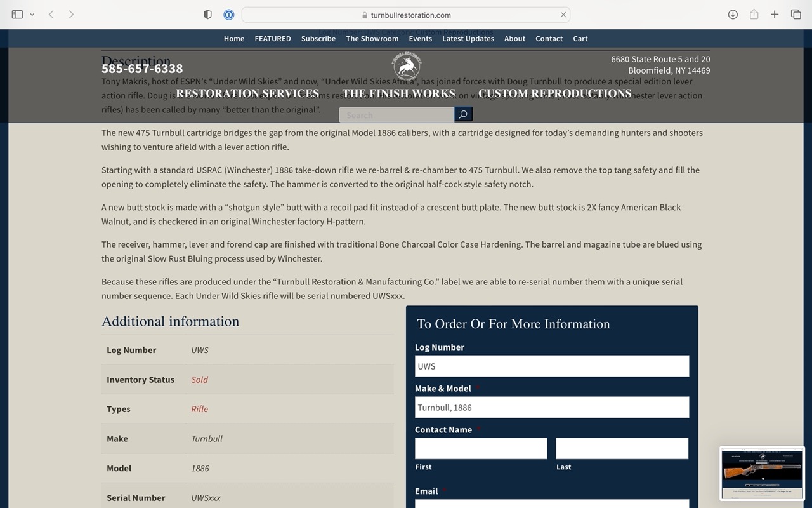Click the Make & Model input field
The width and height of the screenshot is (812, 508).
click(x=552, y=407)
